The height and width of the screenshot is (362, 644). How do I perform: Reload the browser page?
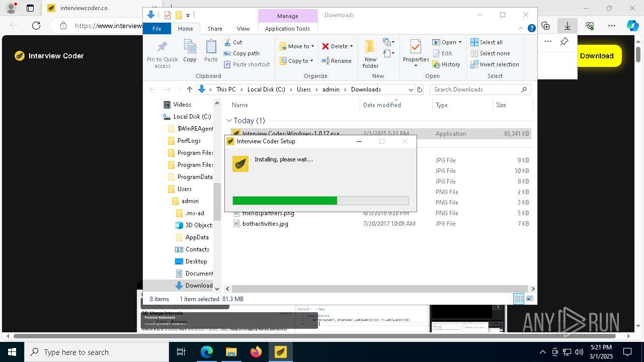click(x=36, y=26)
